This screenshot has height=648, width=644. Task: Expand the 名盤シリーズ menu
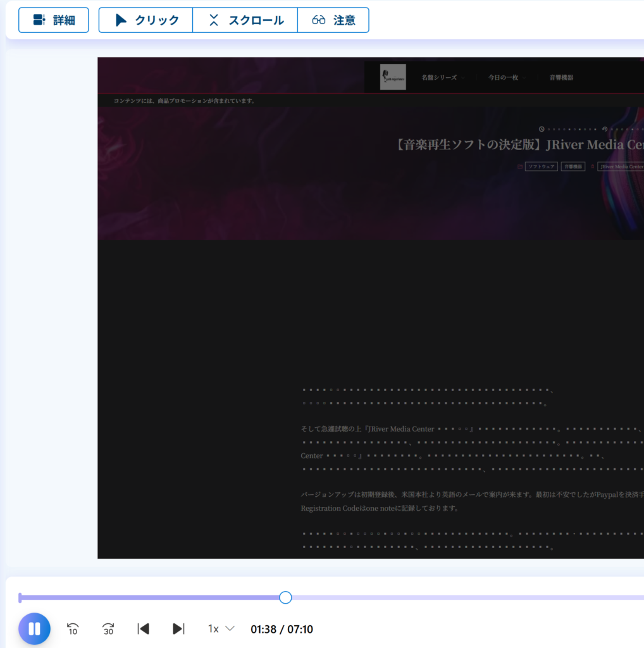coord(440,78)
